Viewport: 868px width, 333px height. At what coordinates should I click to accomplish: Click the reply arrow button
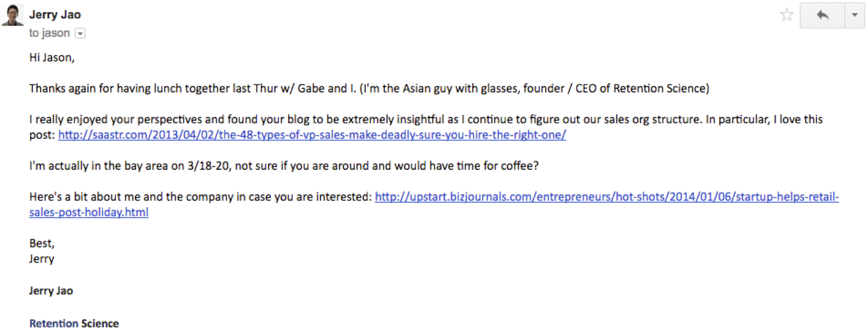822,15
